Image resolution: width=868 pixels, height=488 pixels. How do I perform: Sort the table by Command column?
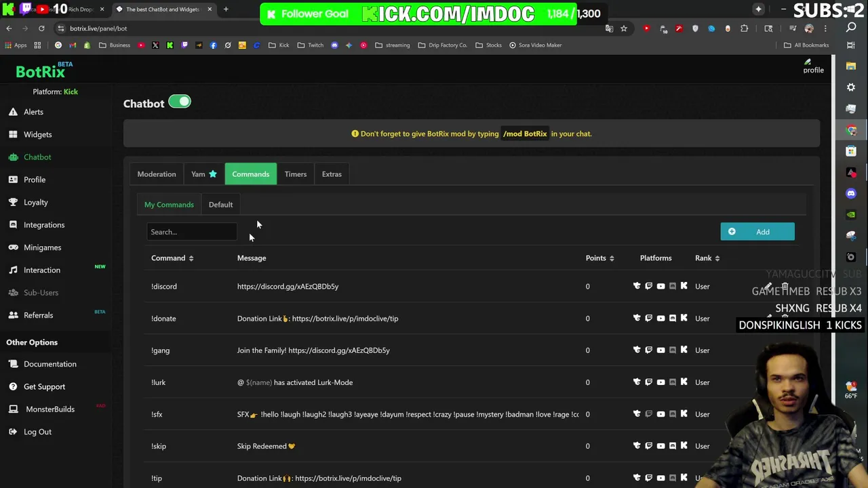click(x=172, y=258)
